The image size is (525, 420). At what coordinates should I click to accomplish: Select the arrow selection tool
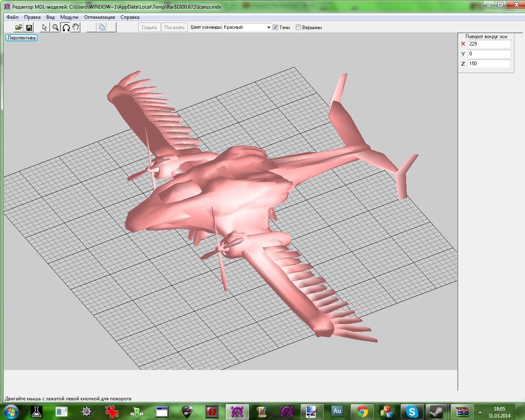[45, 27]
